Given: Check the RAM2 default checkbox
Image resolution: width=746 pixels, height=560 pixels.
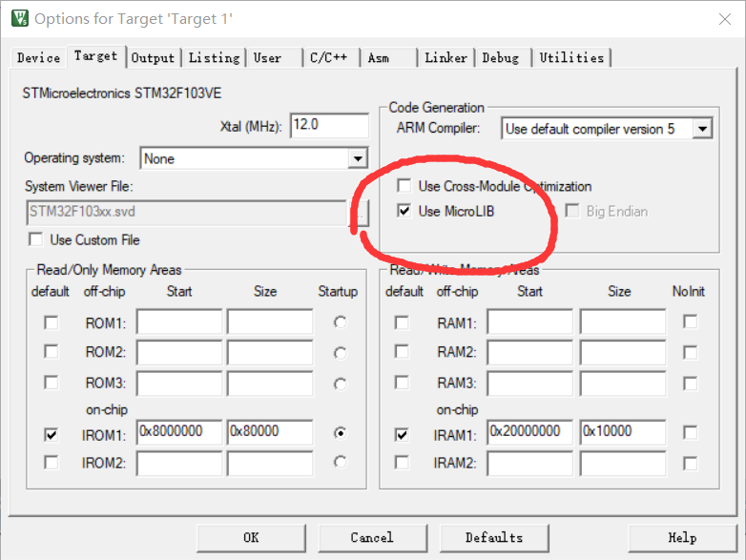Looking at the screenshot, I should pos(402,352).
